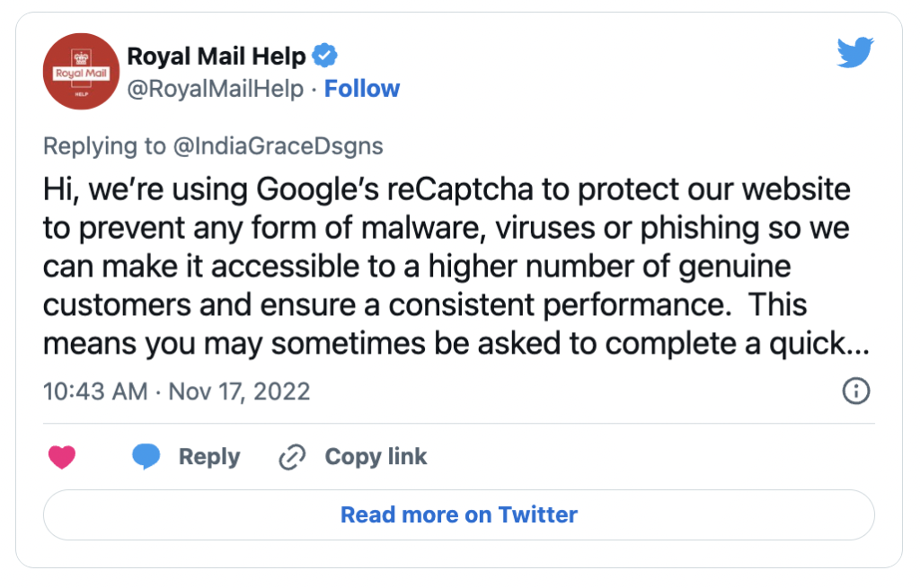This screenshot has height=588, width=920.
Task: Open the @RoyalMailHelp handle link
Action: pos(216,89)
